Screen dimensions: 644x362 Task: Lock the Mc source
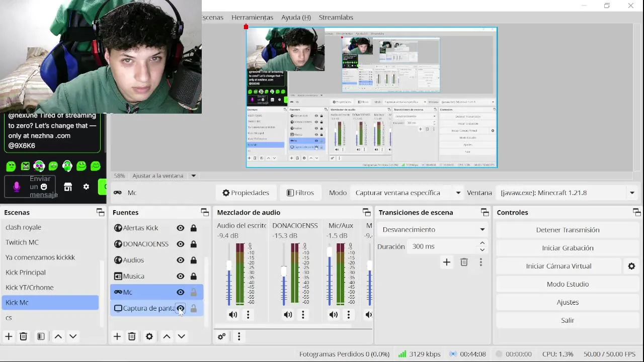pos(193,292)
